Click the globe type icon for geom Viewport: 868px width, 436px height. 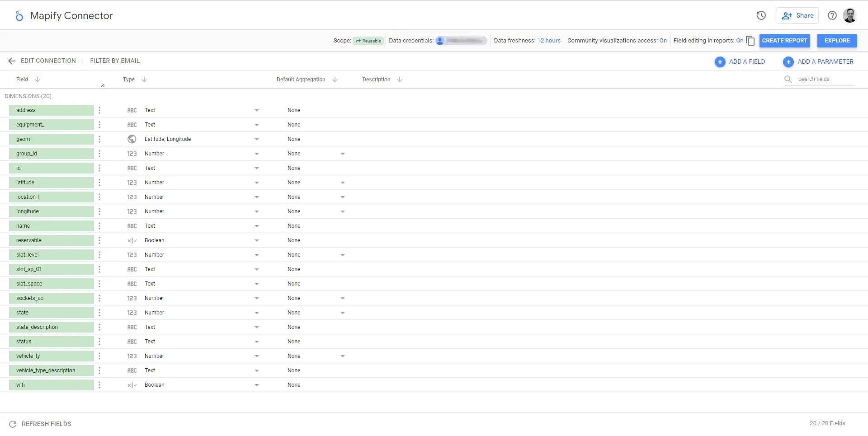point(132,139)
